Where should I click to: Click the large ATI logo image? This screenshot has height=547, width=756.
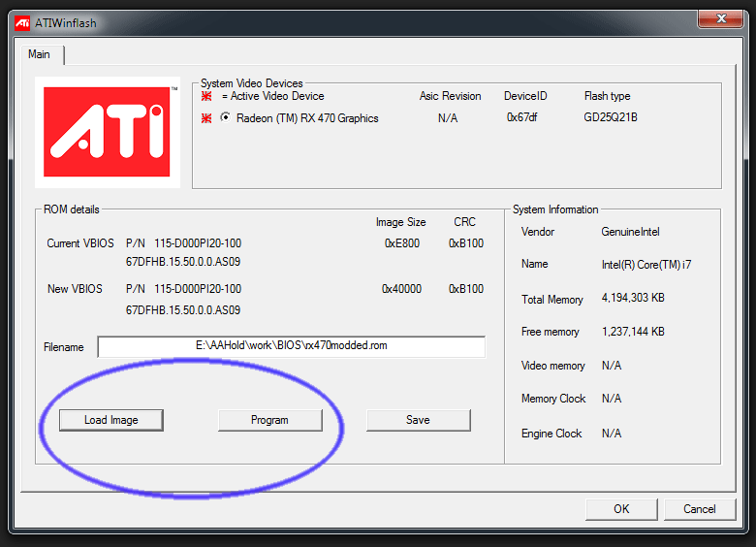click(x=107, y=132)
